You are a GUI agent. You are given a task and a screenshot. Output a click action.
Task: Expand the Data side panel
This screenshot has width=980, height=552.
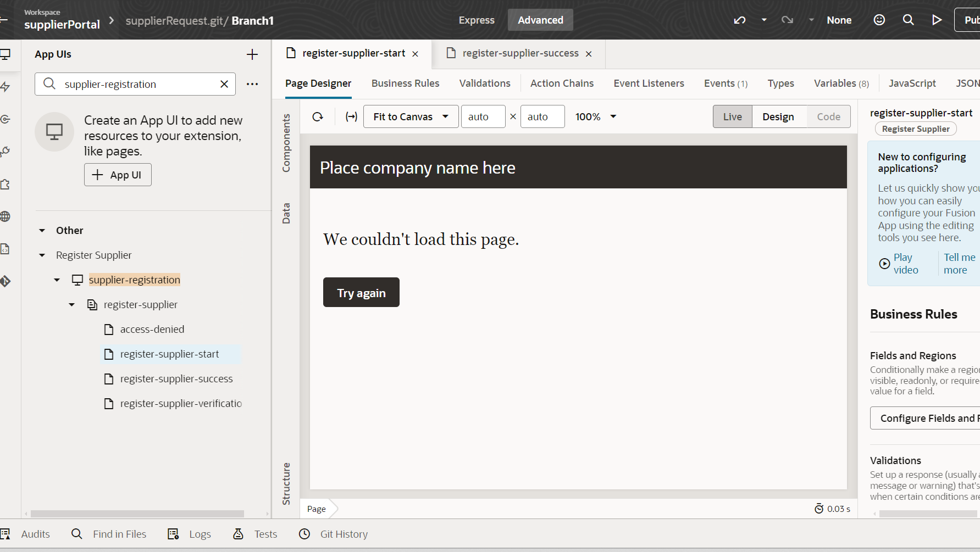286,213
